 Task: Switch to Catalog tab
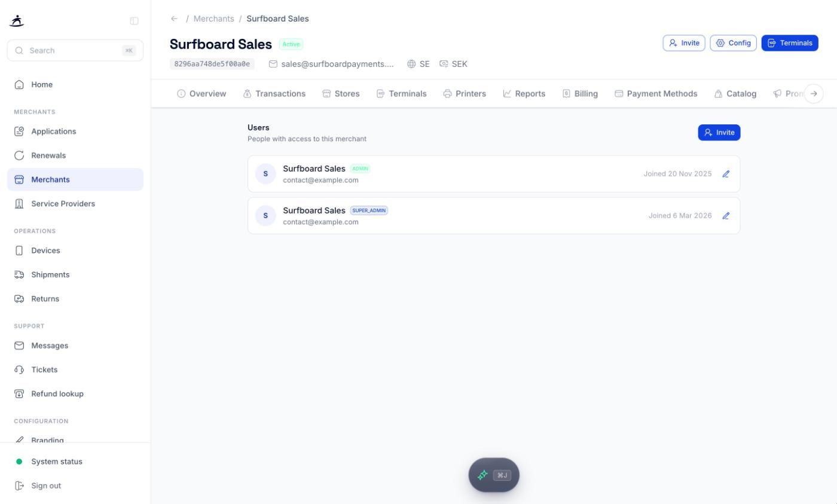[x=735, y=94]
